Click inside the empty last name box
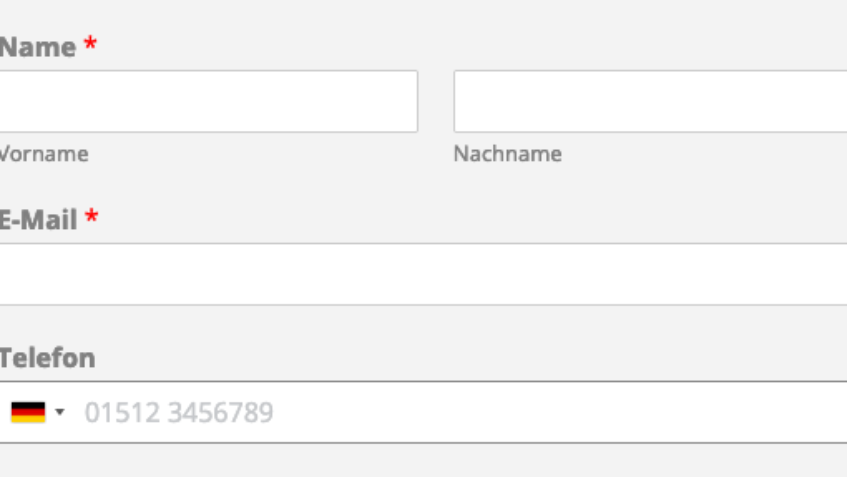Viewport: 847px width, 477px height. tap(650, 101)
